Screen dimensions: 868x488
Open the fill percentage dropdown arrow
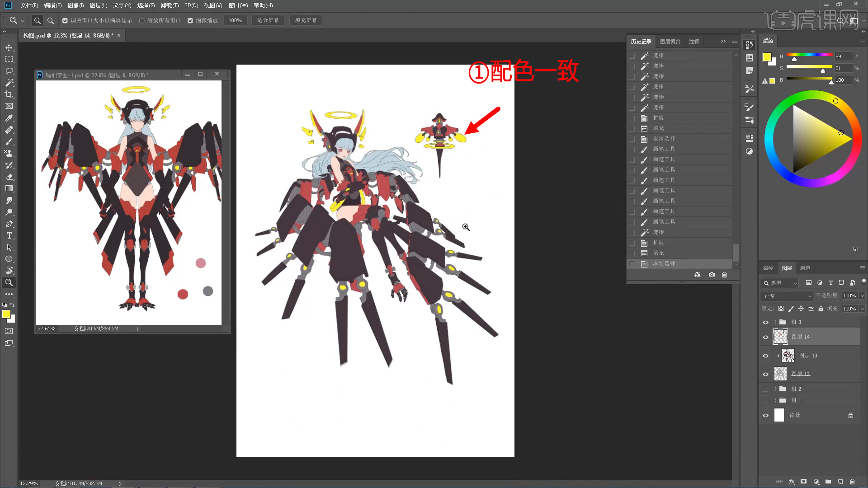coord(862,309)
